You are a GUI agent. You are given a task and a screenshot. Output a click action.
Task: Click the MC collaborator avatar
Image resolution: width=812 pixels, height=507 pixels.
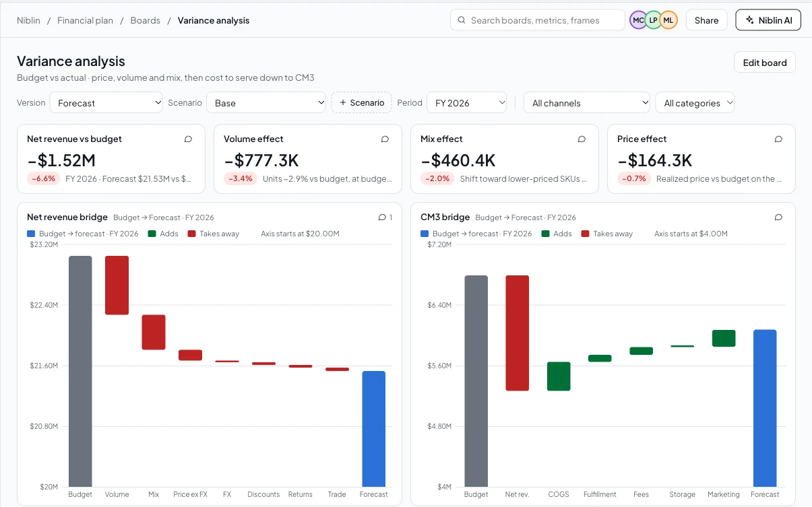click(638, 20)
